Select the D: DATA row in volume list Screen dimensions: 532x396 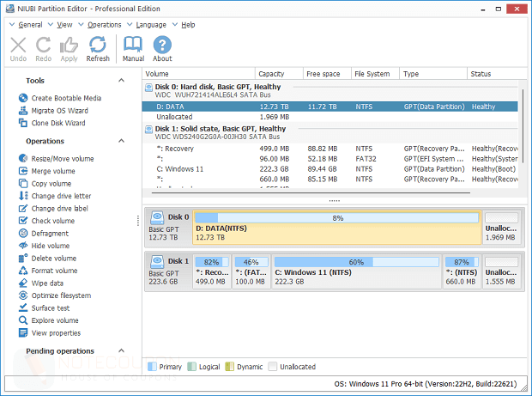[329, 107]
